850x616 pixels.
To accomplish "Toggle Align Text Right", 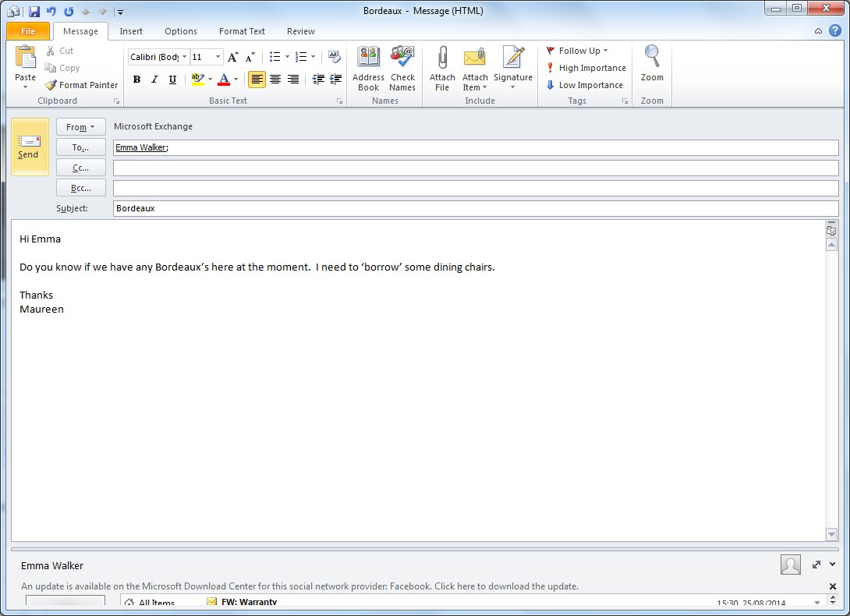I will [x=292, y=80].
